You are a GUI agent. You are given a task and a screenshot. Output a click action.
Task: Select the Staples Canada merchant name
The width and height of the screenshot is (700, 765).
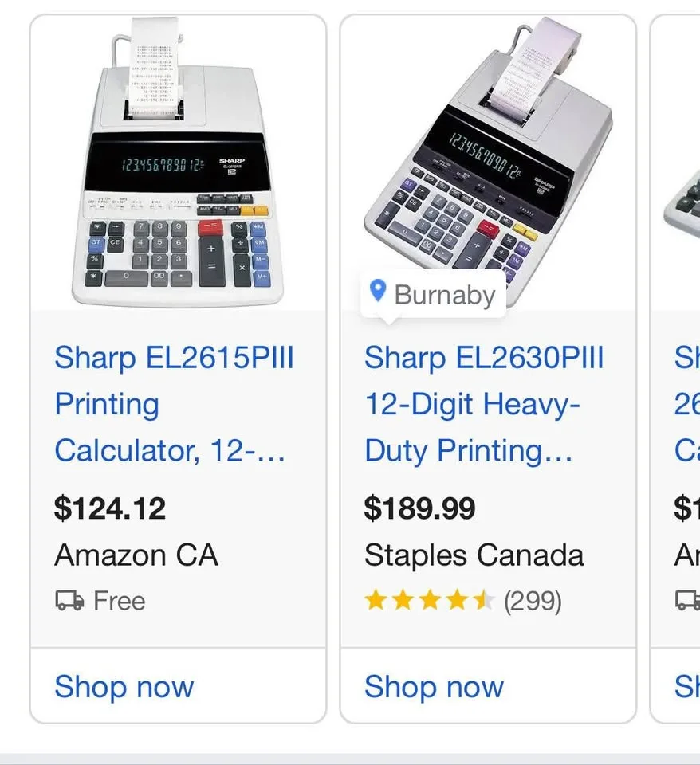click(x=474, y=555)
